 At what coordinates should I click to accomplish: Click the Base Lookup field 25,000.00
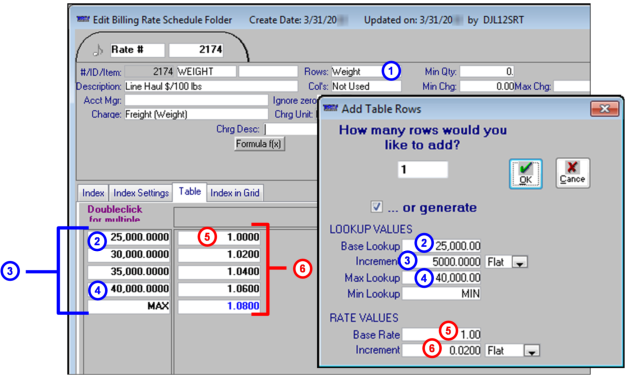coord(441,246)
